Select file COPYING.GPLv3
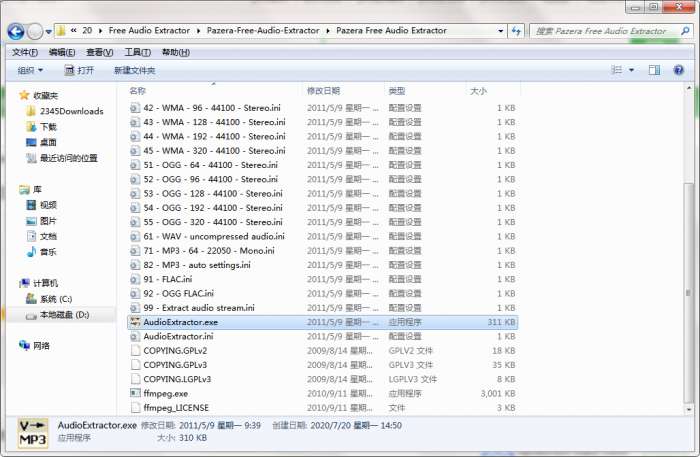 tap(175, 365)
